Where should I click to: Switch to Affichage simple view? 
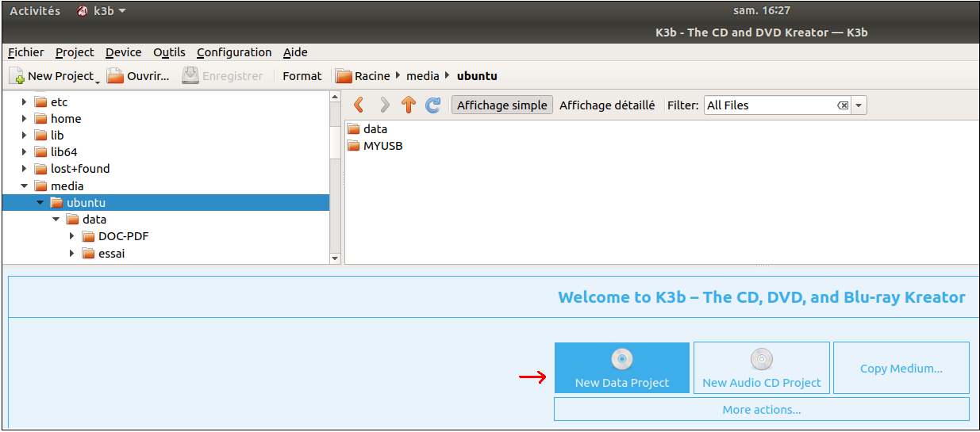[x=502, y=105]
